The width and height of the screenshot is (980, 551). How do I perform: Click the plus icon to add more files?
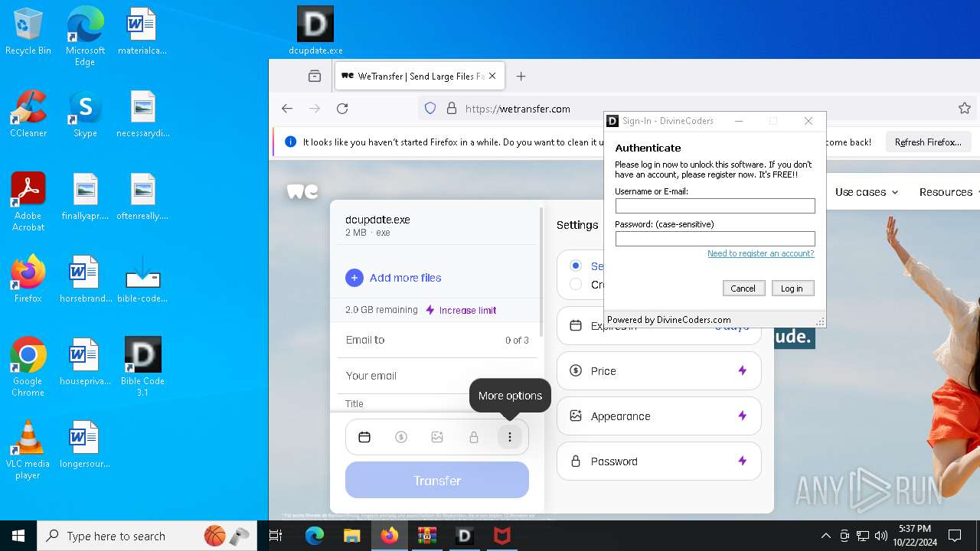click(x=354, y=278)
